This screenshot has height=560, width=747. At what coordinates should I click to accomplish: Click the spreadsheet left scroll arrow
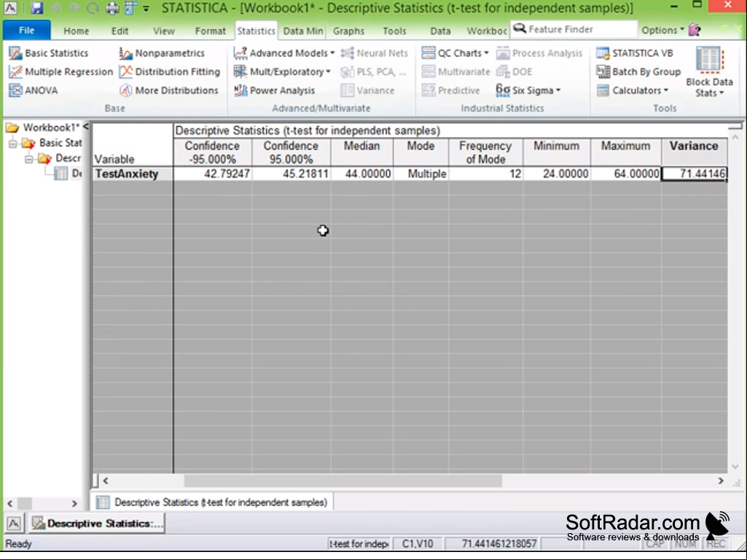pos(106,481)
